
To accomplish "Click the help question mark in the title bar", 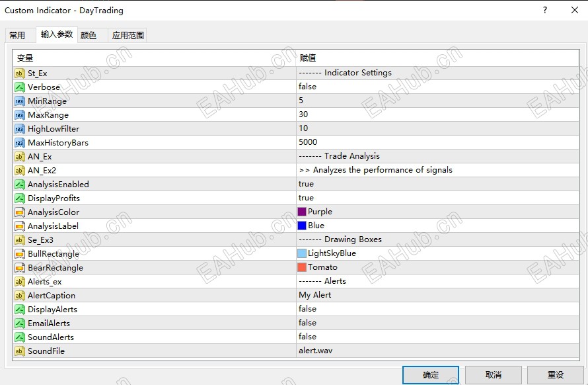I will pyautogui.click(x=544, y=10).
